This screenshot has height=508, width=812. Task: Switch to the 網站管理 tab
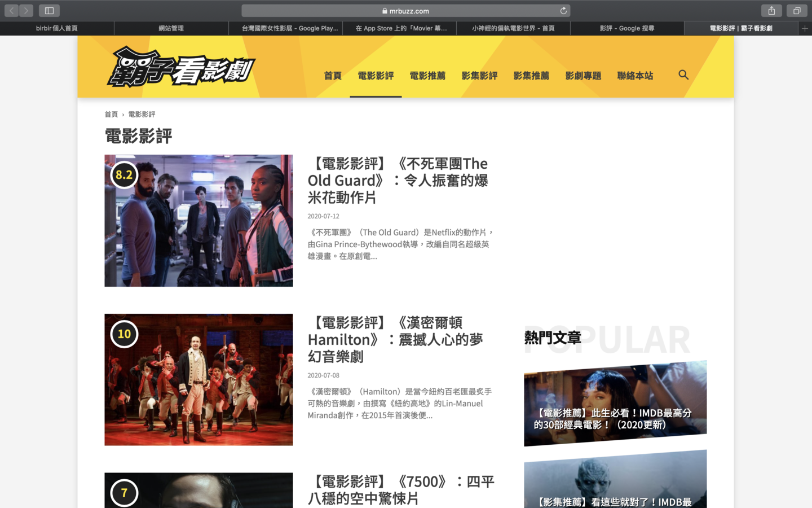point(171,28)
